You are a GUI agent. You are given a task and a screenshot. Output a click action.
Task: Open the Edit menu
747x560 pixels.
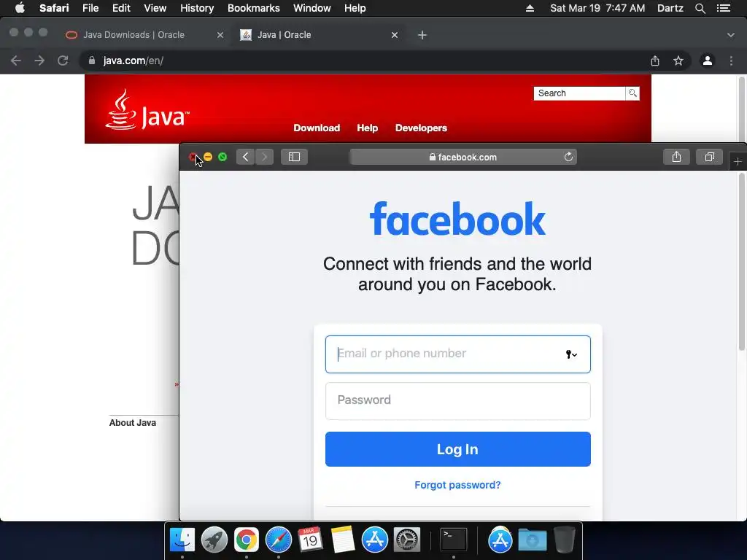click(121, 8)
